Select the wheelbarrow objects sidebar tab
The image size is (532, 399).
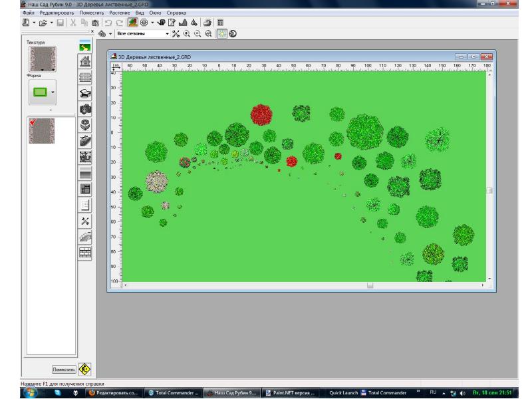85,93
